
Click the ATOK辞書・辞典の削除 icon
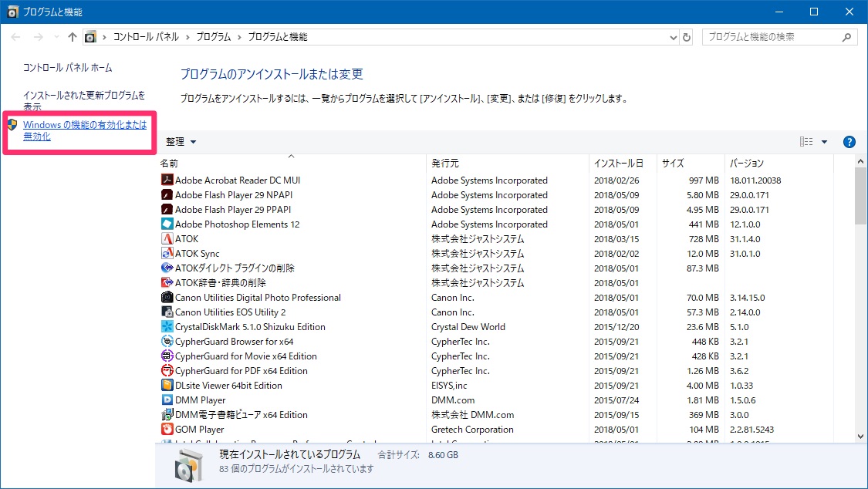coord(167,282)
